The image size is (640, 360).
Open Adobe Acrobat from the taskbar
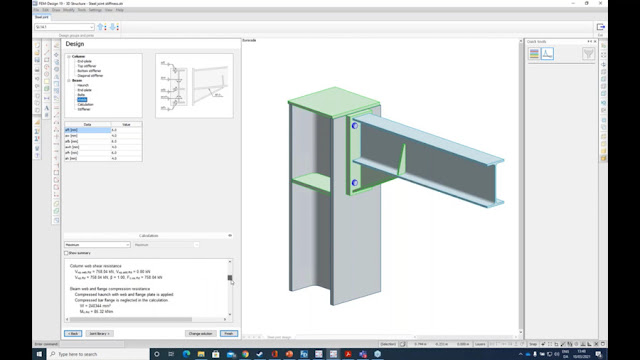click(348, 354)
